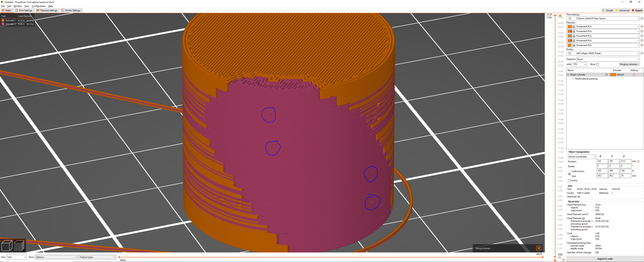
Task: Collapse the Shape-Cylinder tree item
Action: coord(568,75)
